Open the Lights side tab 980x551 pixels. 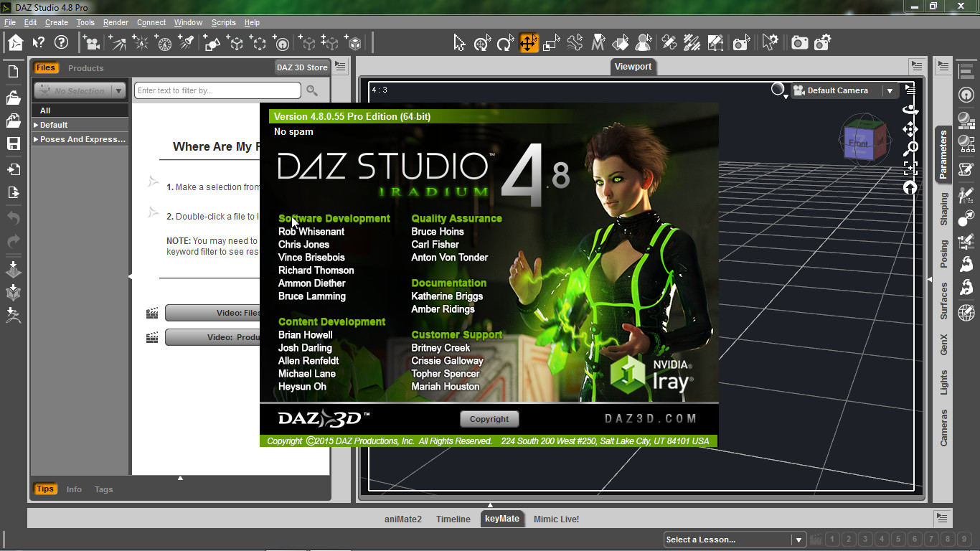[x=944, y=382]
